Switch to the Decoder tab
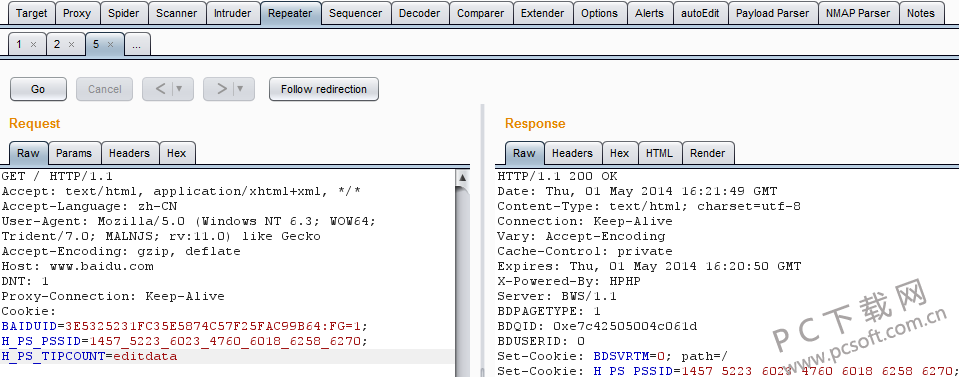 tap(420, 13)
